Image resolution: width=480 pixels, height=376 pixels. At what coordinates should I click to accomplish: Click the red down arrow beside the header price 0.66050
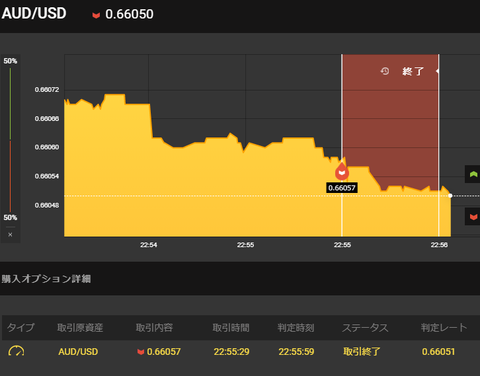[96, 15]
